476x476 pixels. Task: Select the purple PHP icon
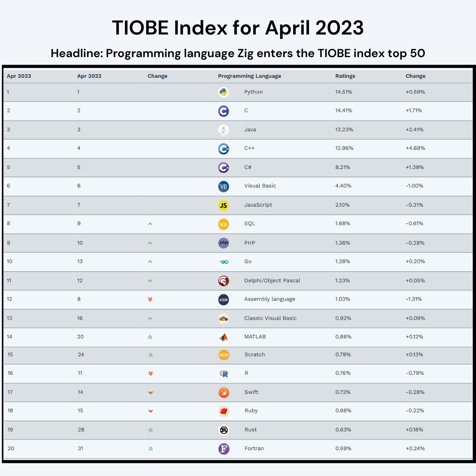click(x=223, y=243)
